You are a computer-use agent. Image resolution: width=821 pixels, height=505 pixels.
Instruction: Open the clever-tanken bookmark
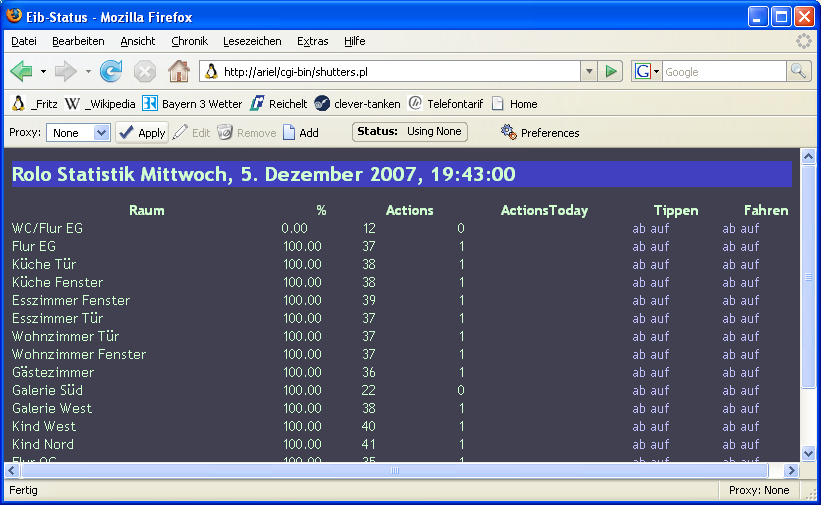(357, 103)
